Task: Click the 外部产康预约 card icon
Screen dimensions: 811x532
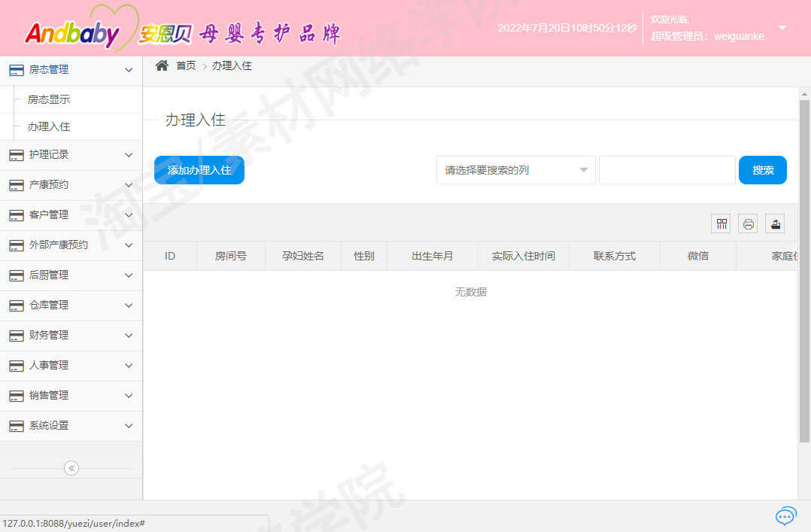Action: [17, 245]
